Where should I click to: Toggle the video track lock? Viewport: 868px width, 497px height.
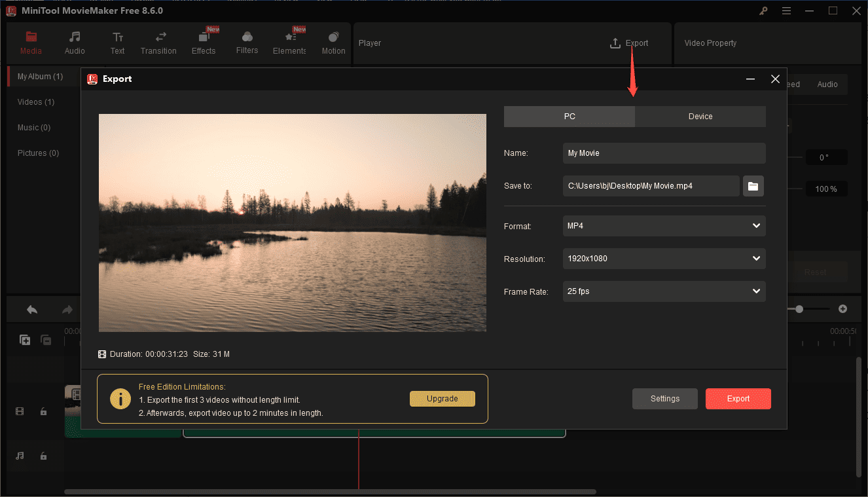(x=43, y=411)
